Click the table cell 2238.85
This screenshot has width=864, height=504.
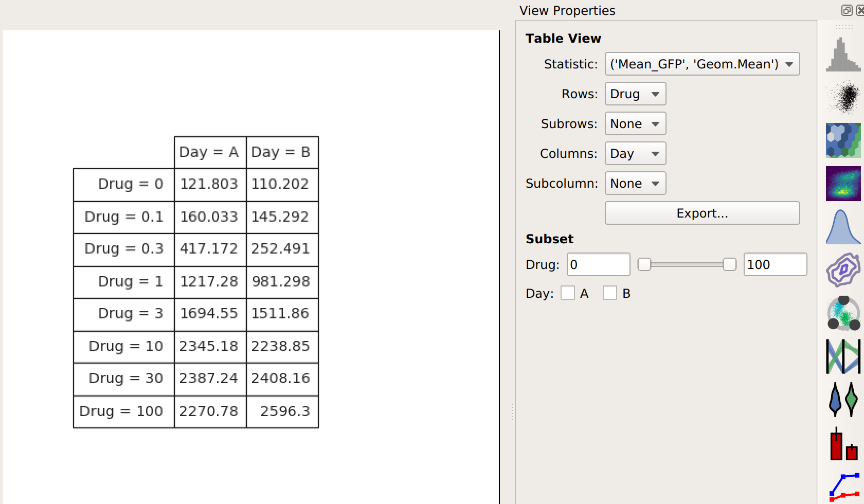click(x=282, y=347)
